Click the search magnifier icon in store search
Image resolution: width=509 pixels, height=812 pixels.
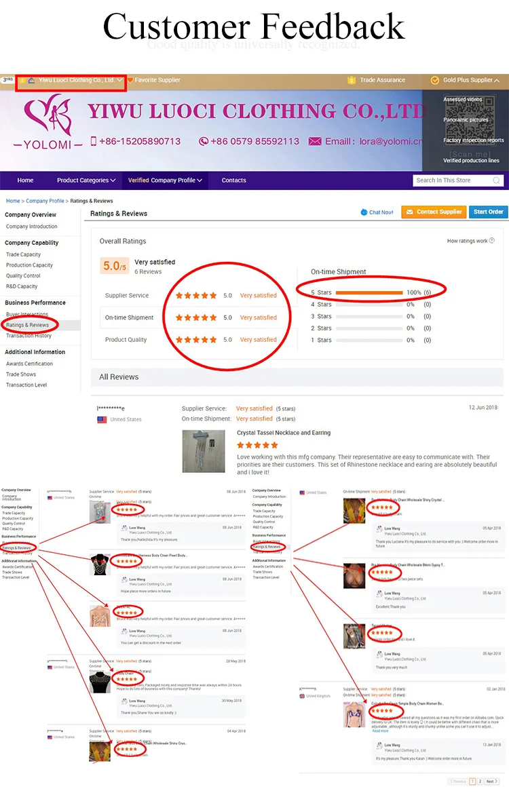497,180
